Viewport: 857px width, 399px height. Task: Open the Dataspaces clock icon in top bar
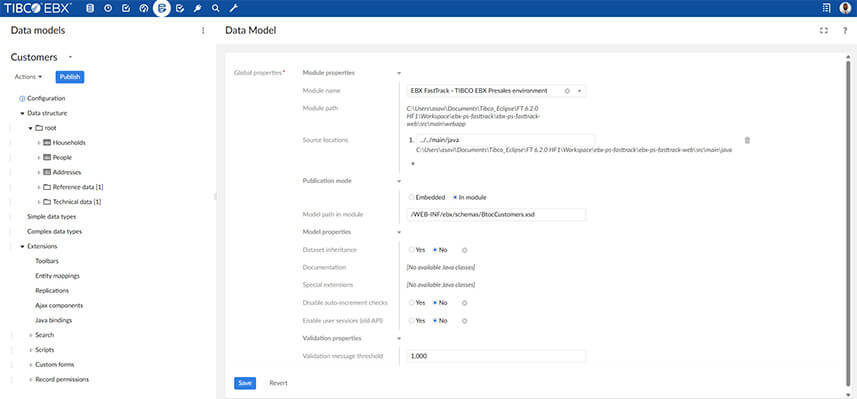[108, 8]
